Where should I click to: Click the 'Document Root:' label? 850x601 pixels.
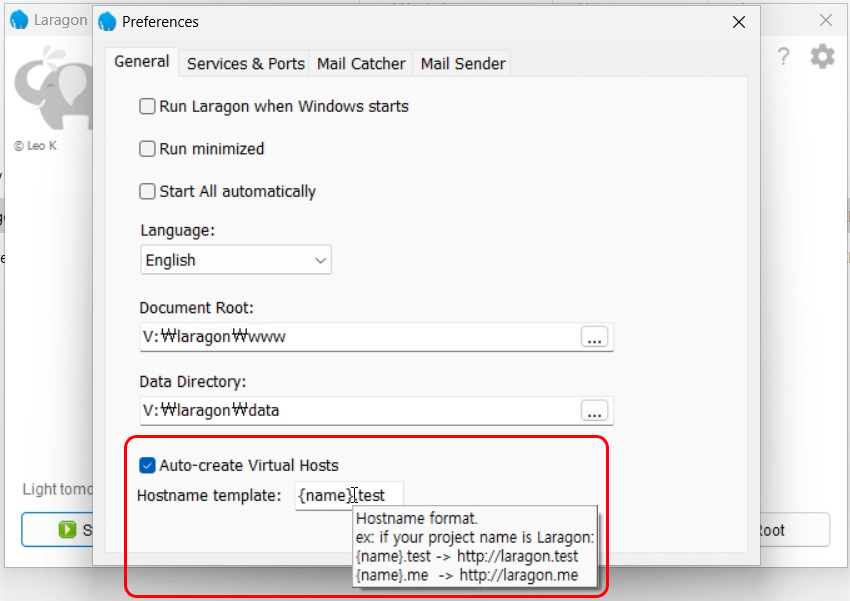tap(197, 308)
